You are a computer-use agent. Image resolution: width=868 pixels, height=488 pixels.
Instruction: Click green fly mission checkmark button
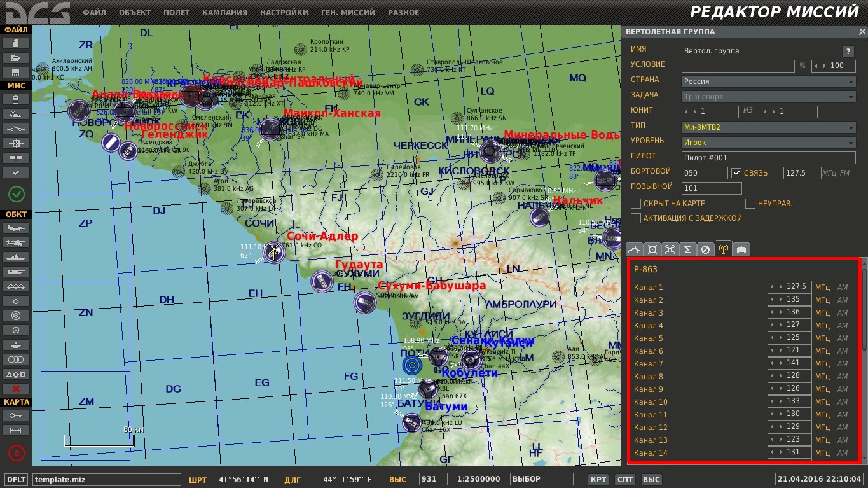(16, 193)
